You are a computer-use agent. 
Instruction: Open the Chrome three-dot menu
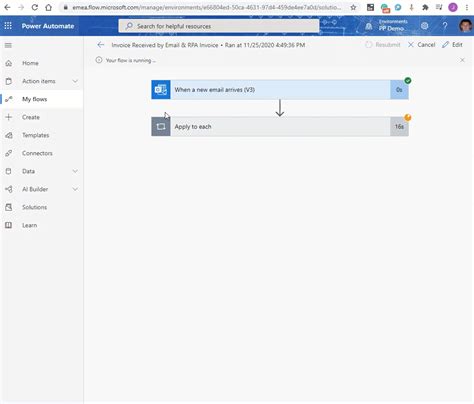467,7
